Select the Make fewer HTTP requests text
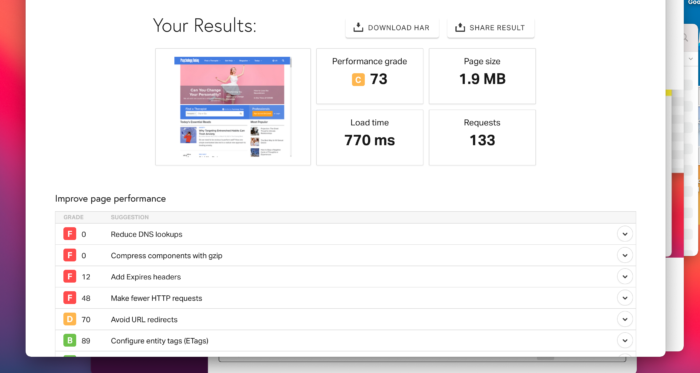 point(156,298)
